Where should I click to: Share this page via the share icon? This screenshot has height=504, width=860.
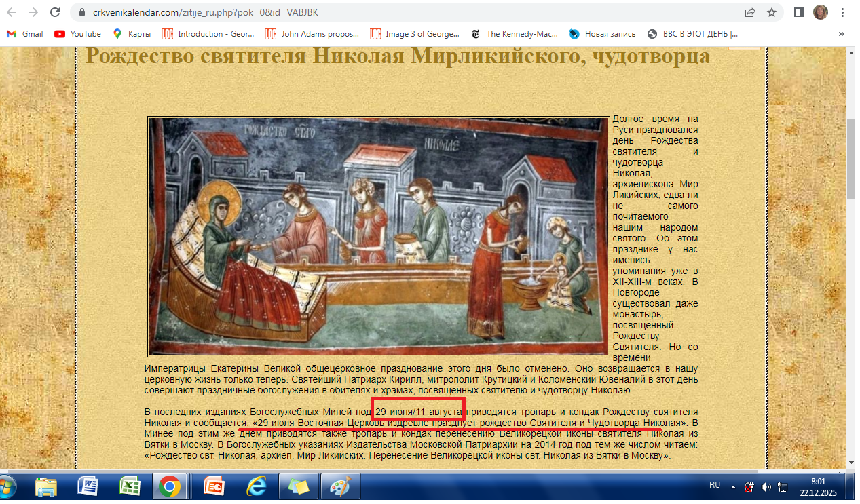pos(750,12)
